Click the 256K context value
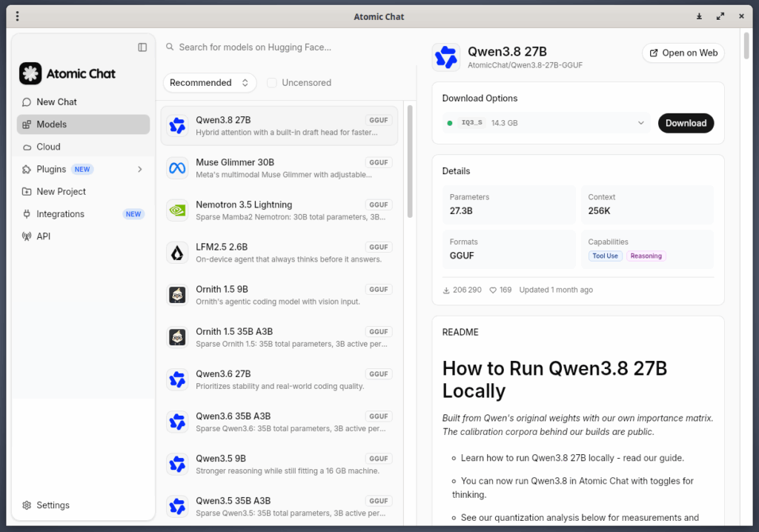Viewport: 759px width, 532px height. (x=599, y=210)
